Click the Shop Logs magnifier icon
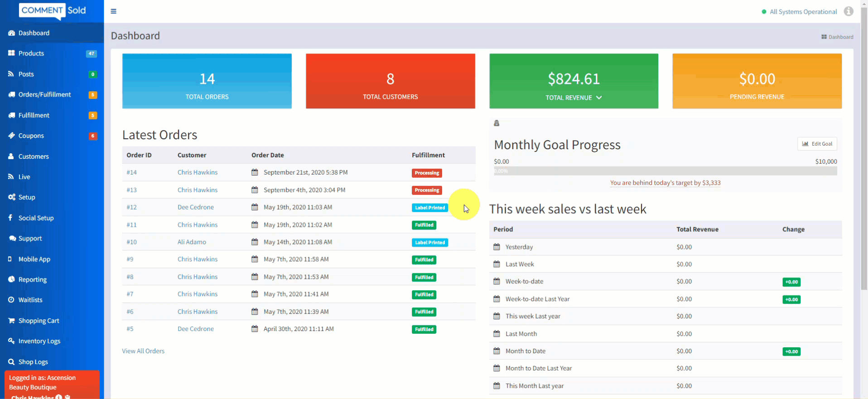 click(x=11, y=362)
